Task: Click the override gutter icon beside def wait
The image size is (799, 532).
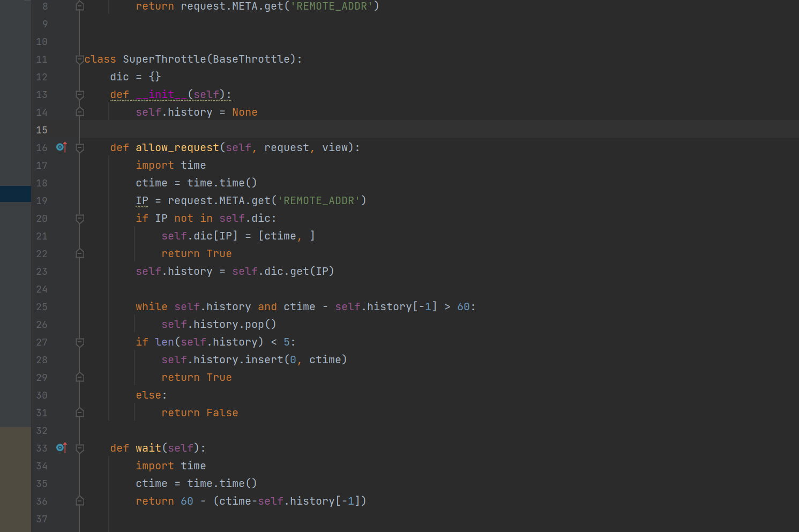Action: 62,447
